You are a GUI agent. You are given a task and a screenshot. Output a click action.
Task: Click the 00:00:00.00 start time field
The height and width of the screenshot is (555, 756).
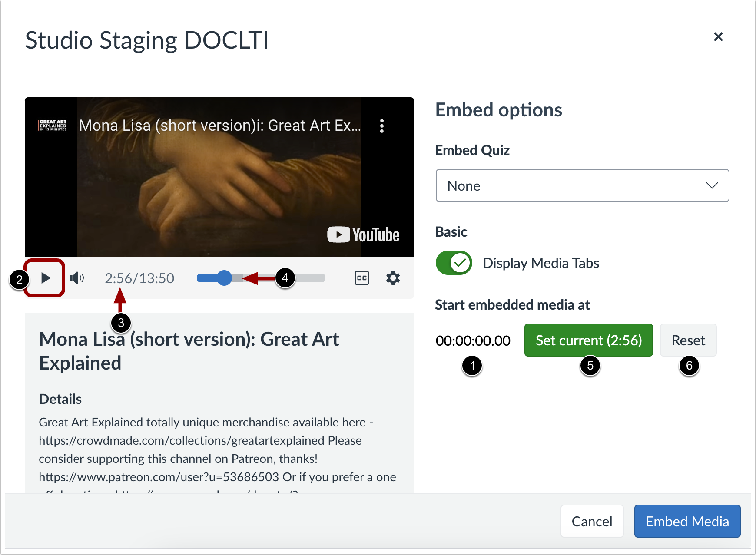pyautogui.click(x=473, y=340)
